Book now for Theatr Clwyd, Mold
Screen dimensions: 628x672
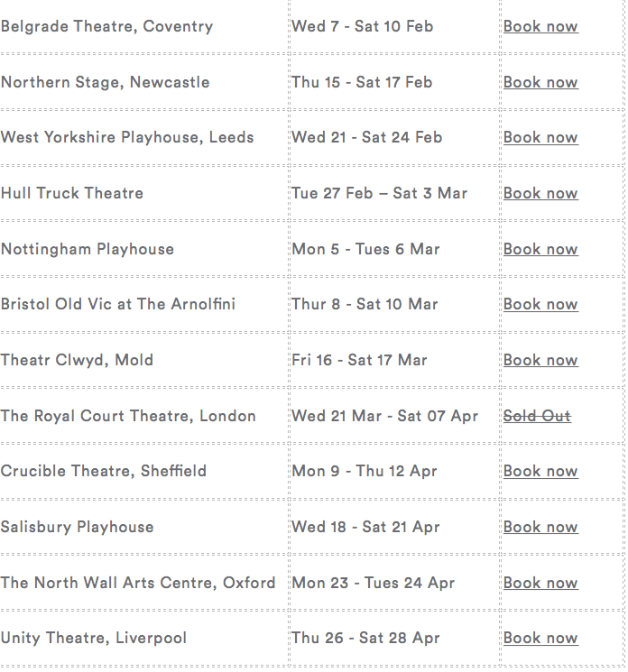540,360
